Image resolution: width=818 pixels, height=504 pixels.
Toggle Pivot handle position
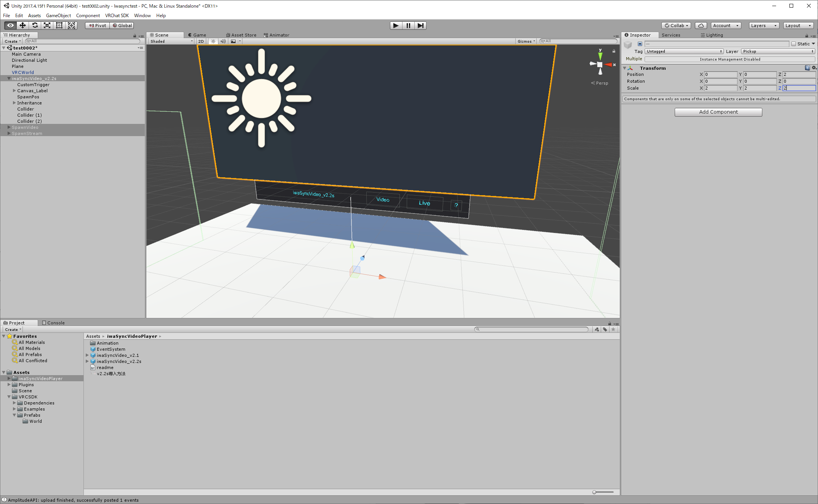[x=98, y=26]
